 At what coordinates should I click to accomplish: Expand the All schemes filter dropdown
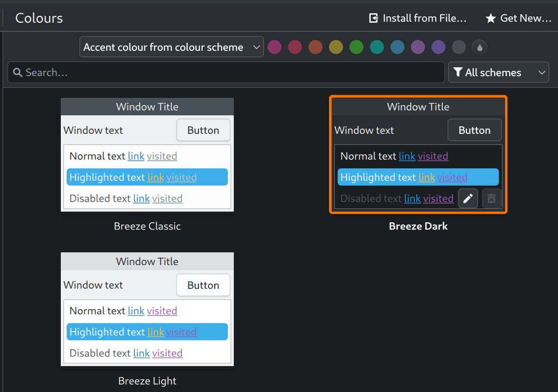(x=499, y=72)
